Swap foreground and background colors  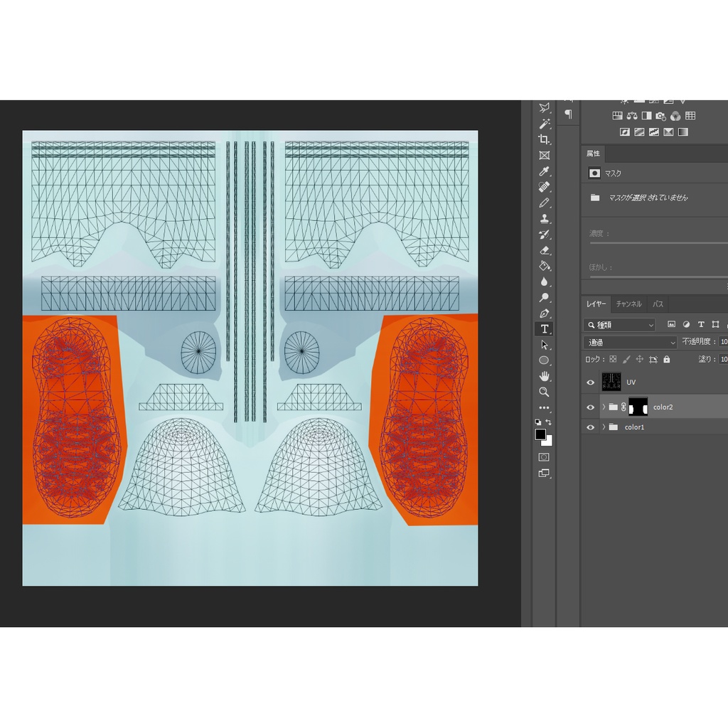pyautogui.click(x=549, y=422)
